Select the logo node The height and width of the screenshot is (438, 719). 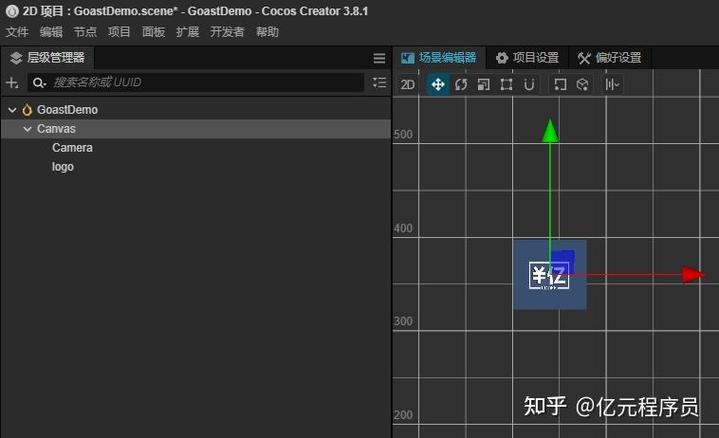click(63, 166)
